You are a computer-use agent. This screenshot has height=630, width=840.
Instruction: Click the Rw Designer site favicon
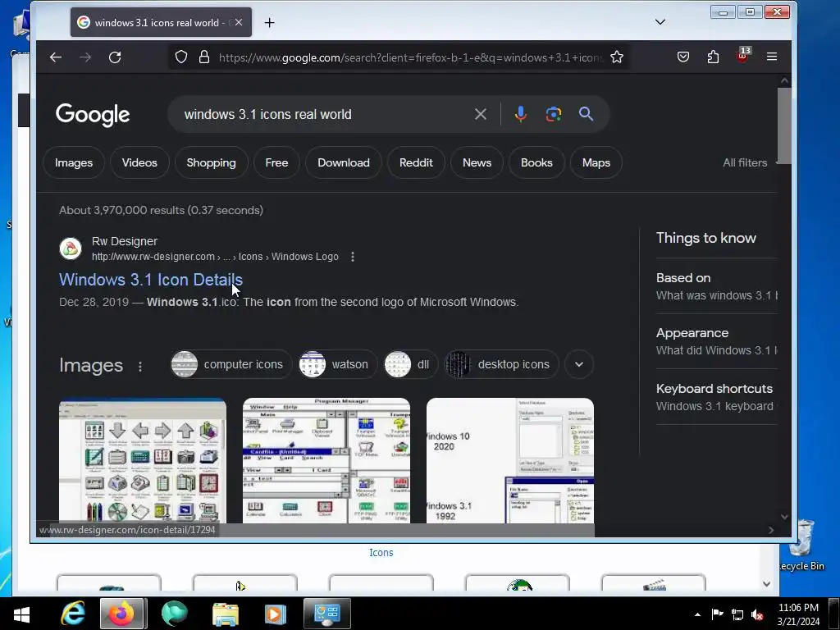click(x=71, y=249)
